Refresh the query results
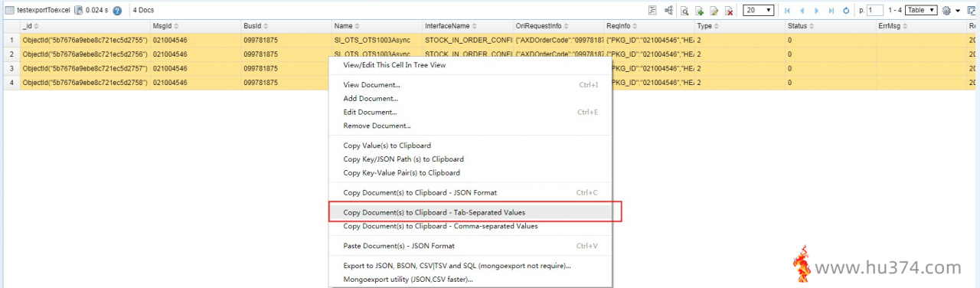980x288 pixels. (846, 11)
